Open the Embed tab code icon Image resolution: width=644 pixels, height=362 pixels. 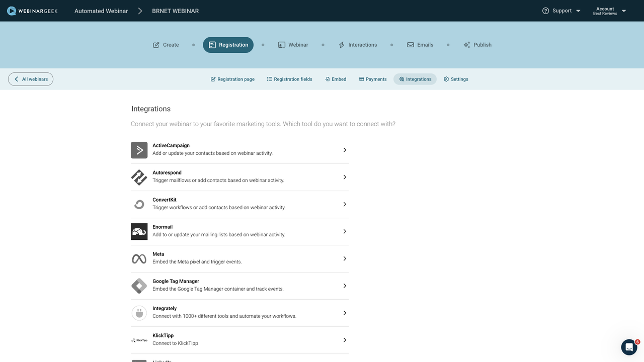click(x=328, y=79)
